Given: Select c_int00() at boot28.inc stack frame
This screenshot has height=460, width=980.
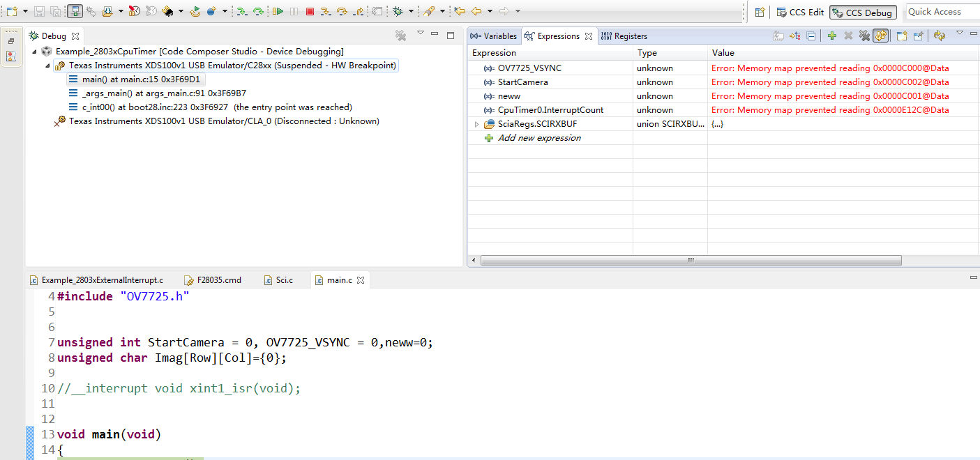Looking at the screenshot, I should pos(211,107).
